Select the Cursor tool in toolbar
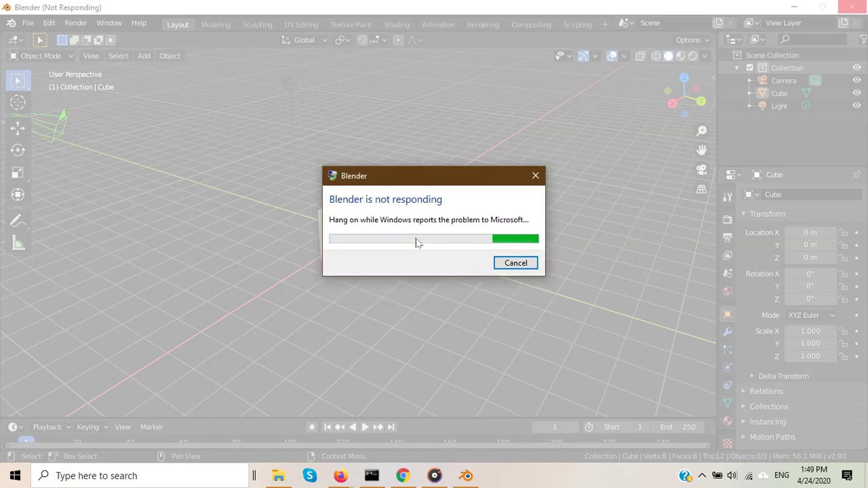 coord(18,103)
